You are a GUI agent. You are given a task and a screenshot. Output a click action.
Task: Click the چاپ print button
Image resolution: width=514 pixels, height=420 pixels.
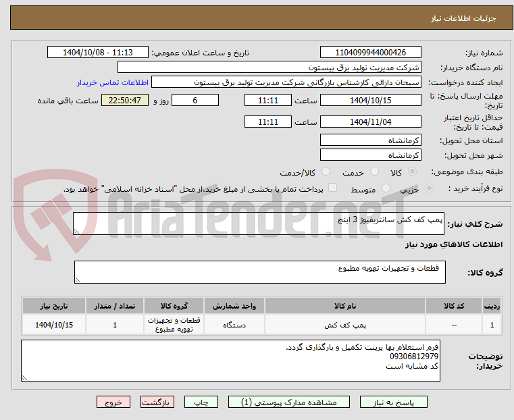click(x=201, y=402)
